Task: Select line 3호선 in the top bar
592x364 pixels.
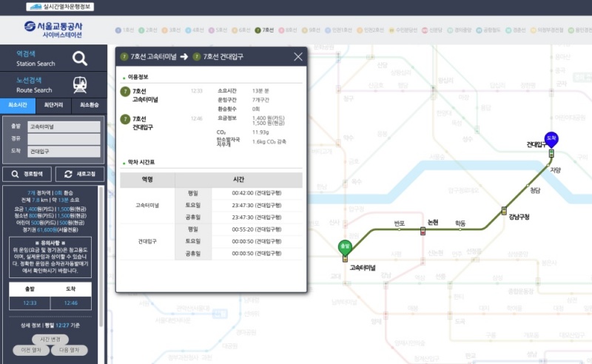Action: pyautogui.click(x=171, y=30)
